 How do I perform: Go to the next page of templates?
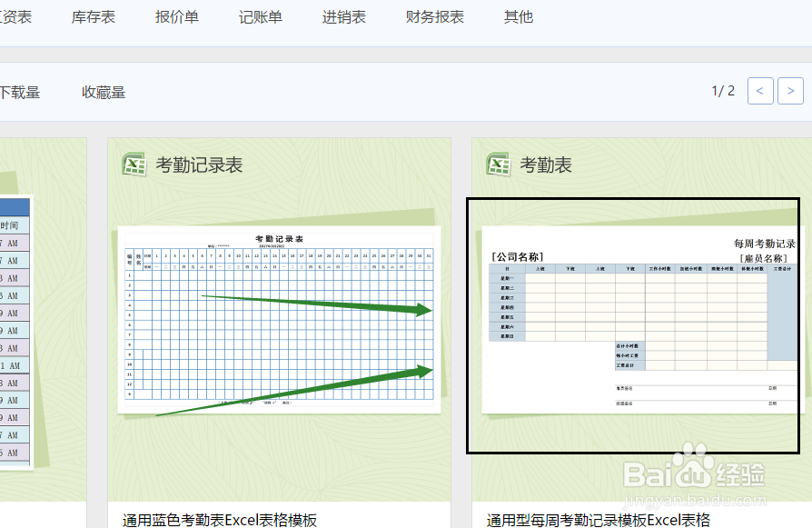point(790,90)
